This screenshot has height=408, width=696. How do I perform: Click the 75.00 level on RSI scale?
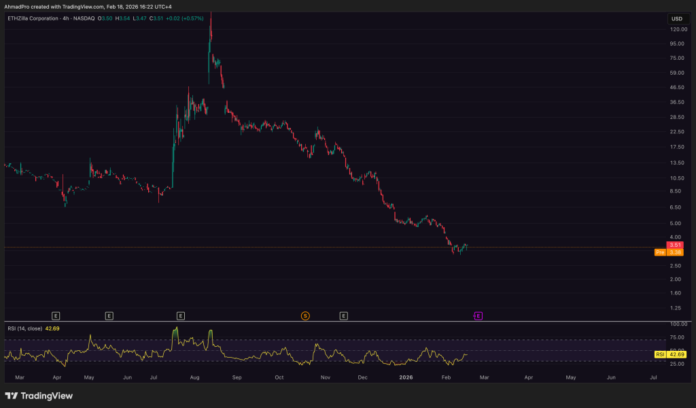point(675,340)
